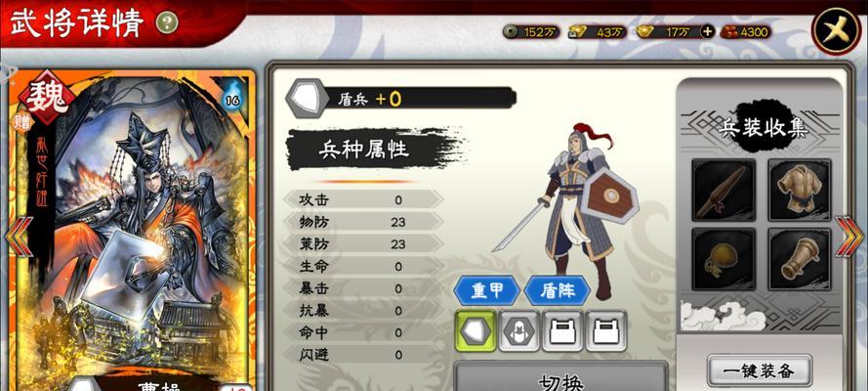Go to the previous general with left arrow
868x391 pixels.
pos(20,237)
